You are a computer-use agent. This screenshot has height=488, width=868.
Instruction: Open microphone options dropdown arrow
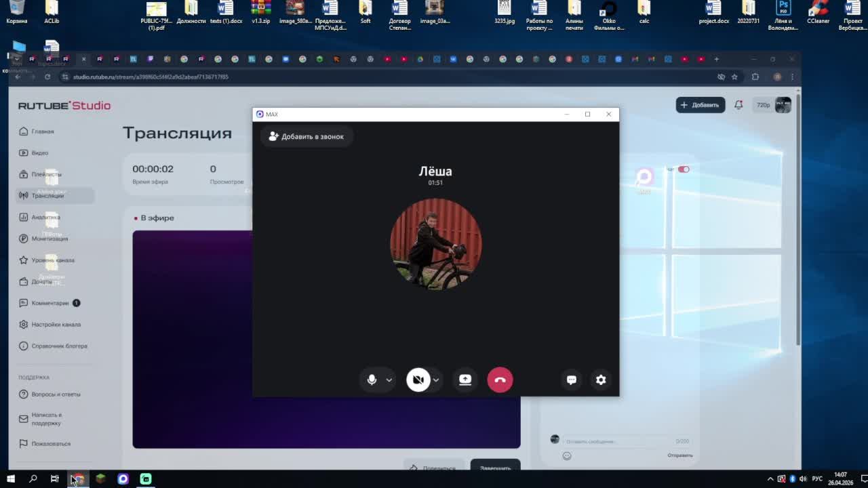[x=389, y=380]
